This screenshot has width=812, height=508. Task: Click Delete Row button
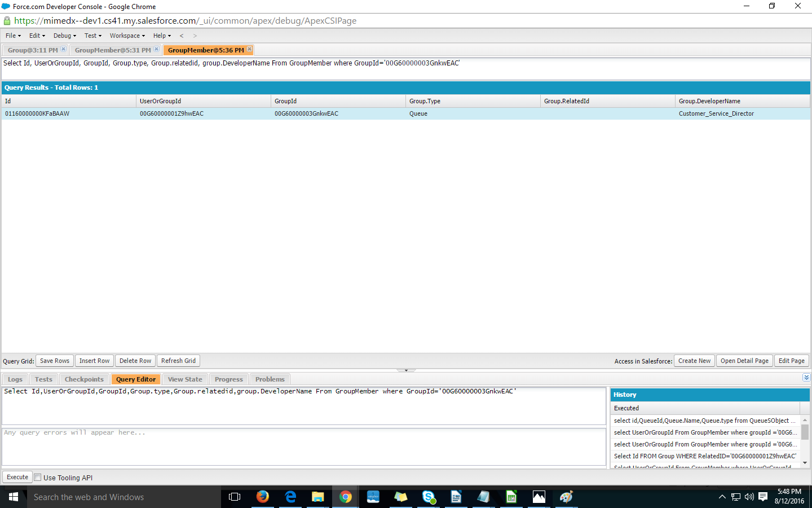click(135, 361)
